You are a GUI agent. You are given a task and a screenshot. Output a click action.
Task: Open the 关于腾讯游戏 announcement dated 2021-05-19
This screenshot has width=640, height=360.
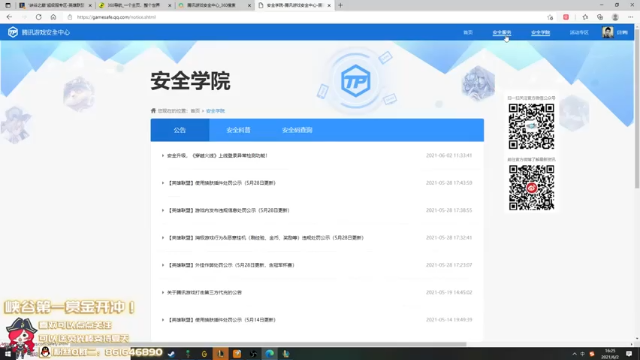point(204,292)
